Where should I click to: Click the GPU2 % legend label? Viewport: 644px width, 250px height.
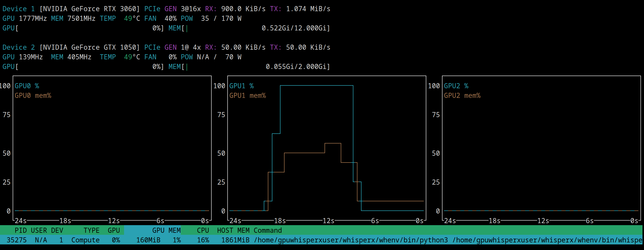pyautogui.click(x=456, y=86)
